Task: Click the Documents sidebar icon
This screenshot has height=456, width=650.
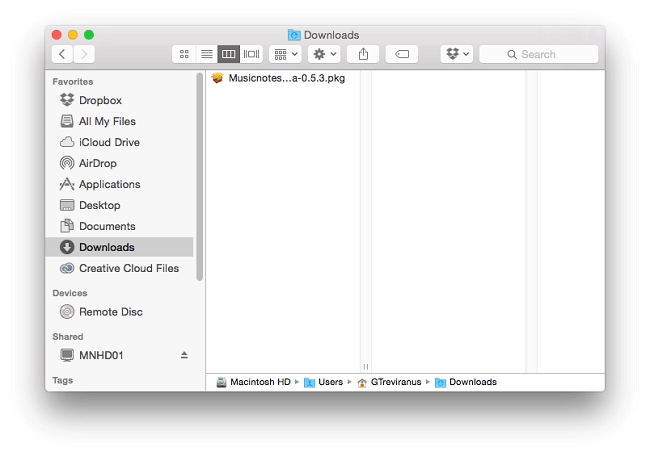Action: (67, 226)
